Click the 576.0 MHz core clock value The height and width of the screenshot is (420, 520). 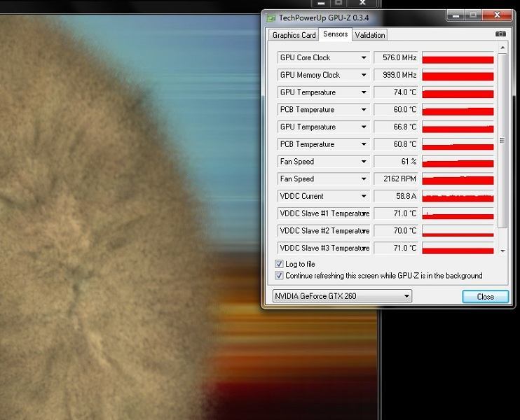(396, 57)
